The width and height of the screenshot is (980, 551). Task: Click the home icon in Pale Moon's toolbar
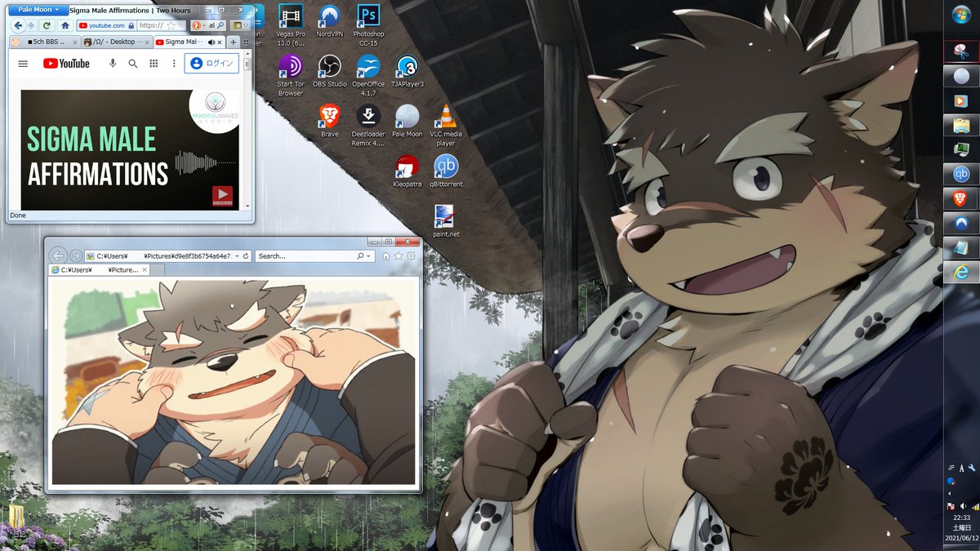[67, 24]
